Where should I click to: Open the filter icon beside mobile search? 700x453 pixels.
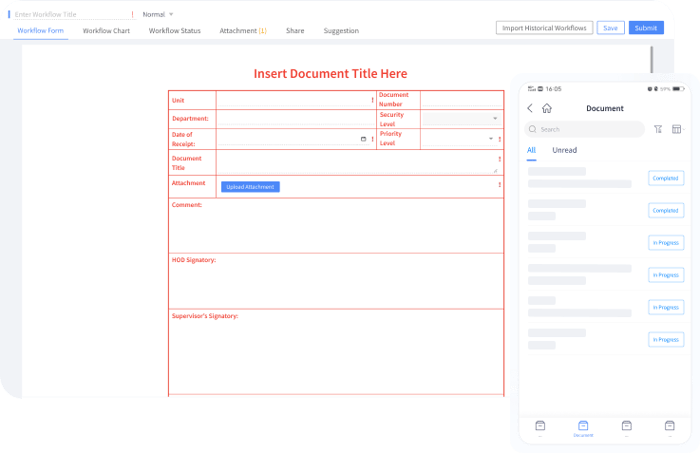tap(658, 129)
